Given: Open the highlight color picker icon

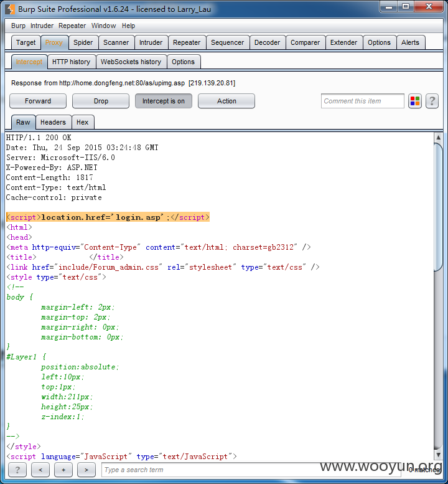Looking at the screenshot, I should click(414, 101).
